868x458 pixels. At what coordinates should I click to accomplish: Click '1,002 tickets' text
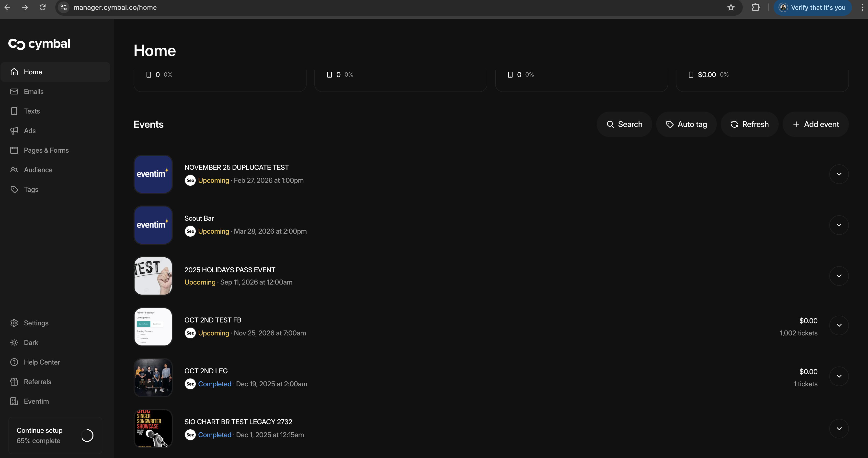tap(798, 333)
